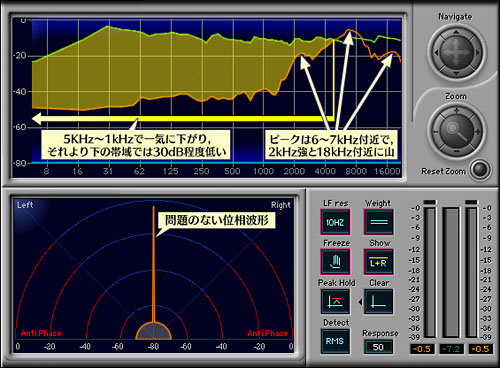
Task: Change the Weight setting button
Action: pos(379,222)
